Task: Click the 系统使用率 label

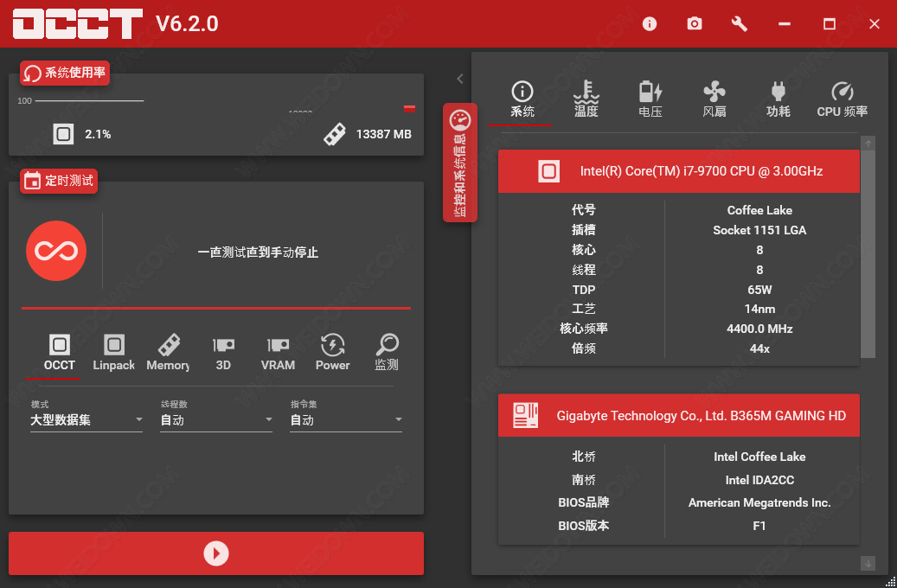Action: (65, 73)
